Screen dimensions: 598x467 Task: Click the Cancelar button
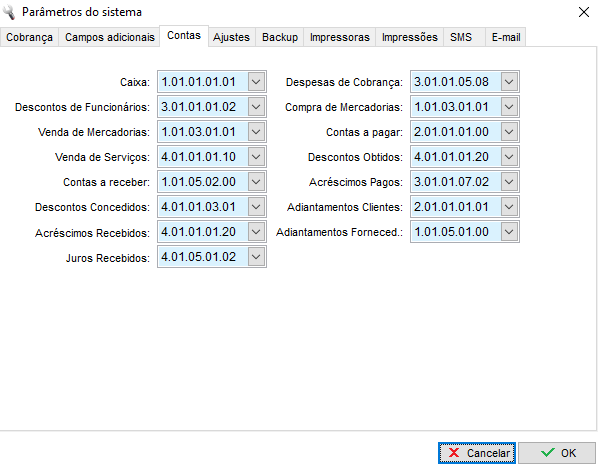(x=477, y=453)
